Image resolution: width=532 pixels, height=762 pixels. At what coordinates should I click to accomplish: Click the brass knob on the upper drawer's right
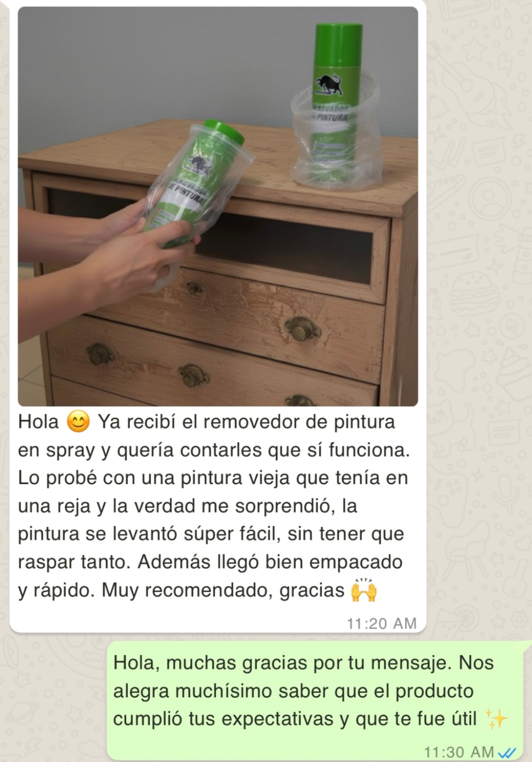click(x=302, y=329)
